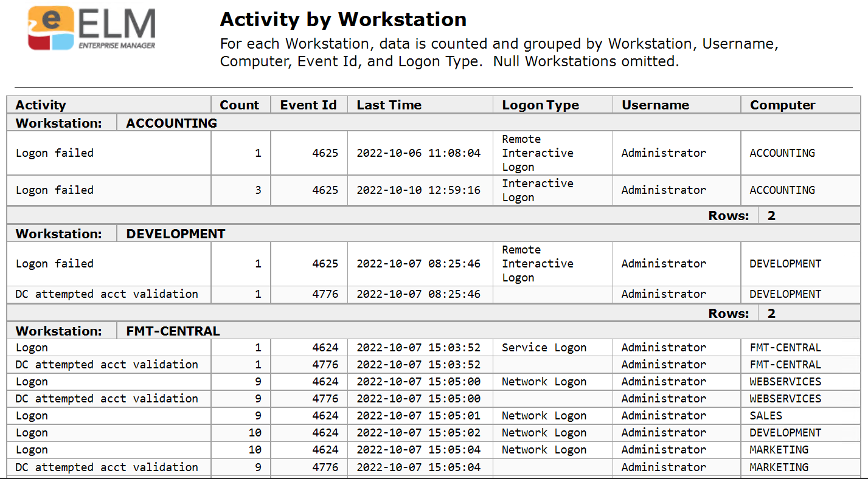868x479 pixels.
Task: Click Administrator in the SALES row
Action: point(664,416)
